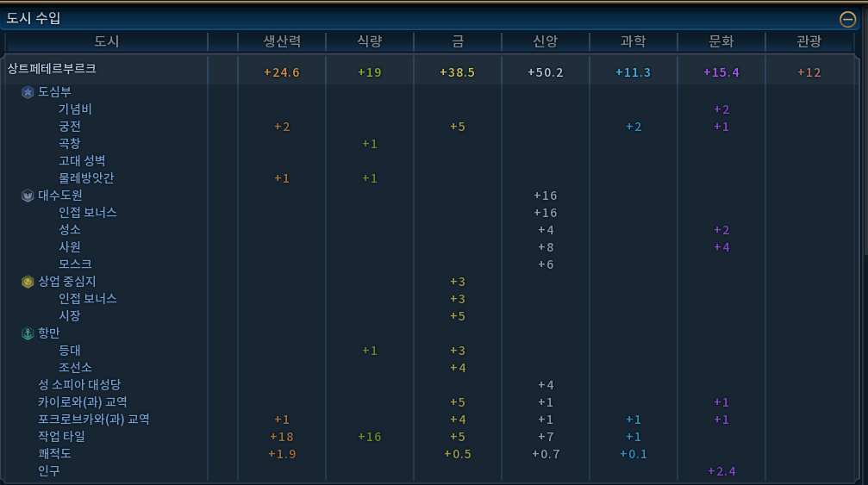Image resolution: width=868 pixels, height=485 pixels.
Task: Click the 작업 타일 production value +18
Action: pos(282,437)
